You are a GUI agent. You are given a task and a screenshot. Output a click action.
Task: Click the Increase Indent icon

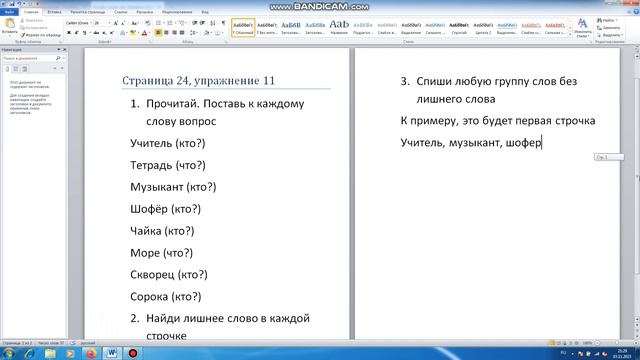pyautogui.click(x=202, y=23)
